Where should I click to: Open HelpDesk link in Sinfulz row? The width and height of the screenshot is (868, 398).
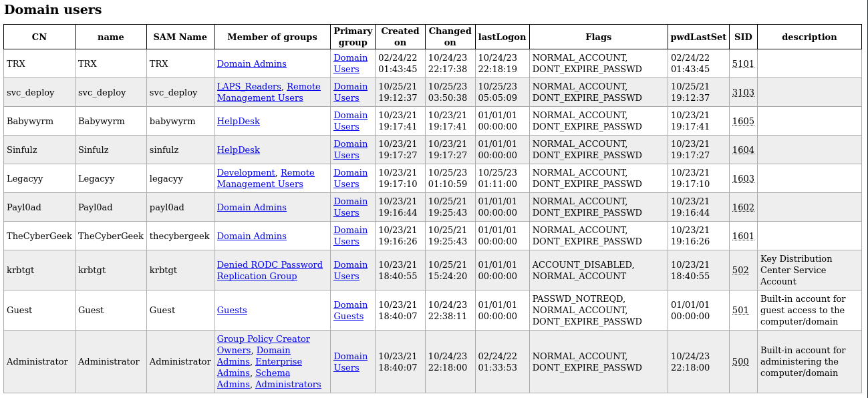[238, 150]
